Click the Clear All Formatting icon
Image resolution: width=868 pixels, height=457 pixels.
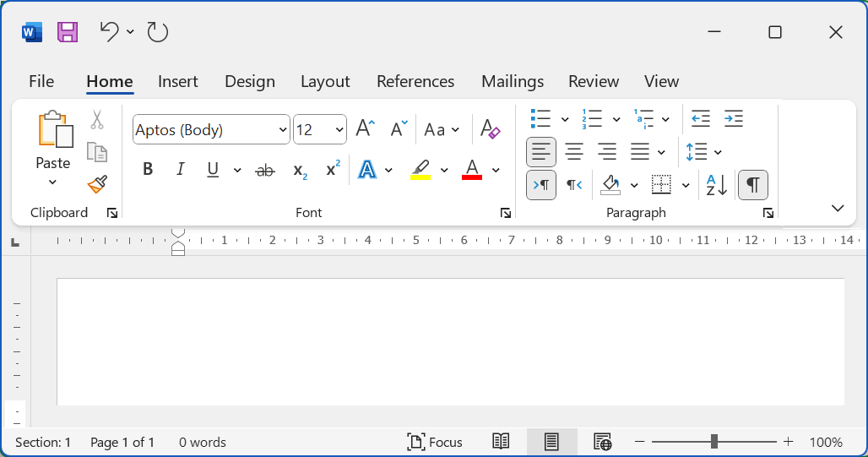click(x=491, y=129)
